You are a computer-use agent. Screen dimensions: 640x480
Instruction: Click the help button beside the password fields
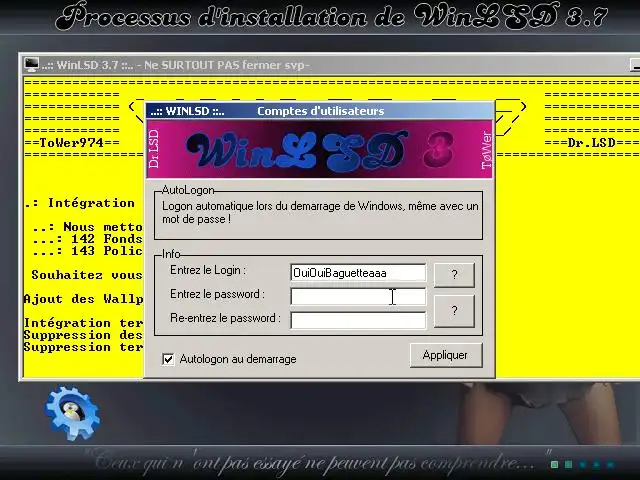(x=454, y=311)
